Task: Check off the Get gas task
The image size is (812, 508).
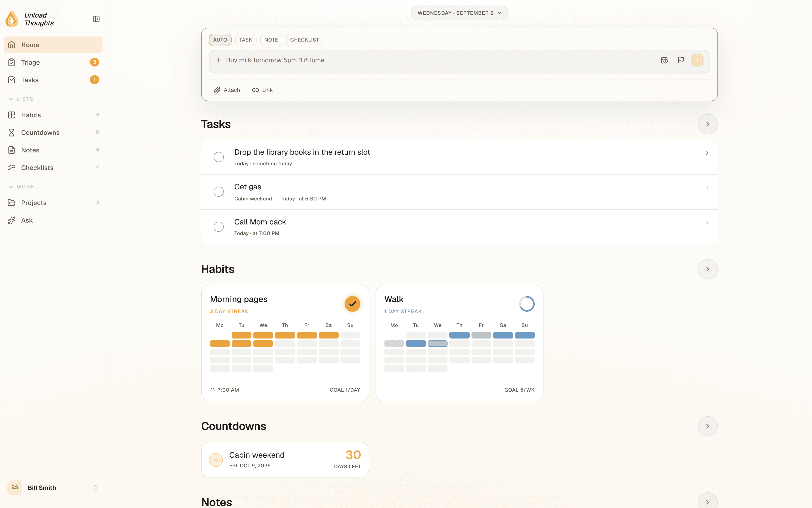Action: [x=219, y=191]
